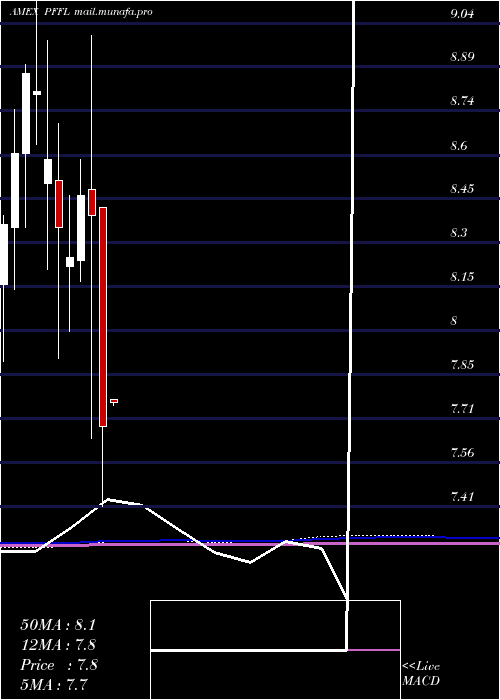The height and width of the screenshot is (700, 500).
Task: Click the Price : 7.8 readout
Action: pyautogui.click(x=58, y=665)
